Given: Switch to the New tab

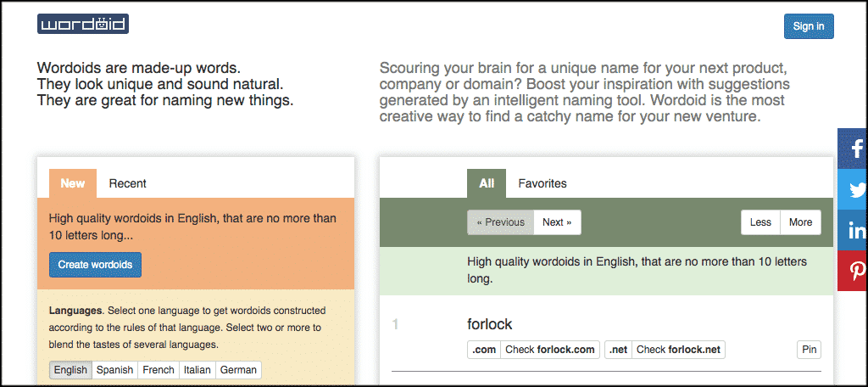Looking at the screenshot, I should point(73,183).
